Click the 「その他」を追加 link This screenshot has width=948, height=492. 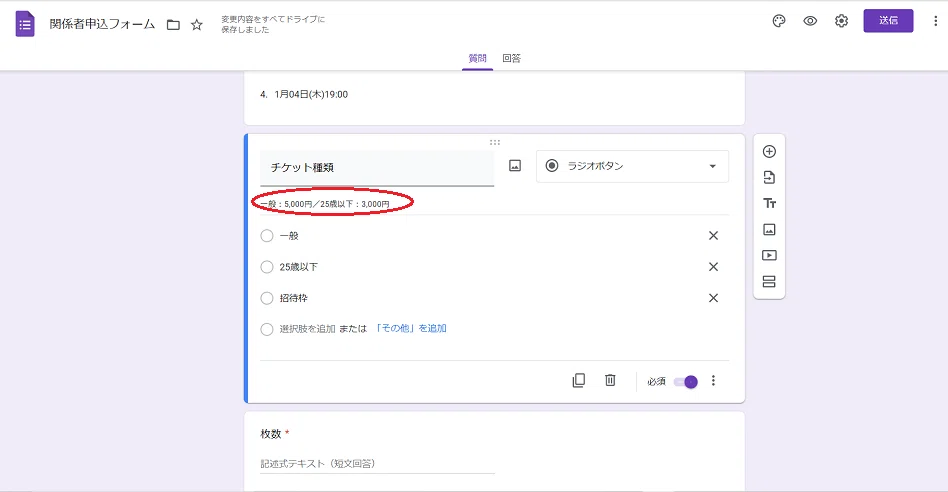[411, 328]
